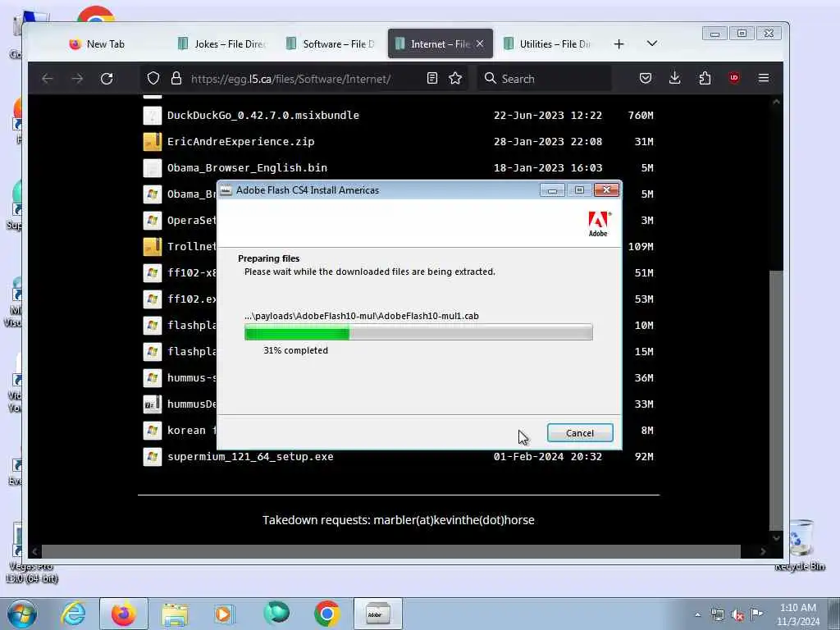
Task: Open the taskbar clock and date
Action: click(798, 614)
